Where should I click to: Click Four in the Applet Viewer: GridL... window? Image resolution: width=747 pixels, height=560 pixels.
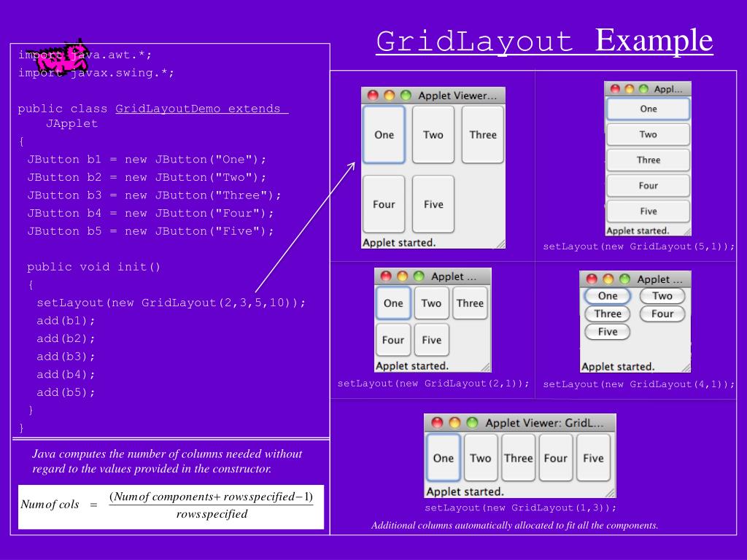(x=555, y=458)
